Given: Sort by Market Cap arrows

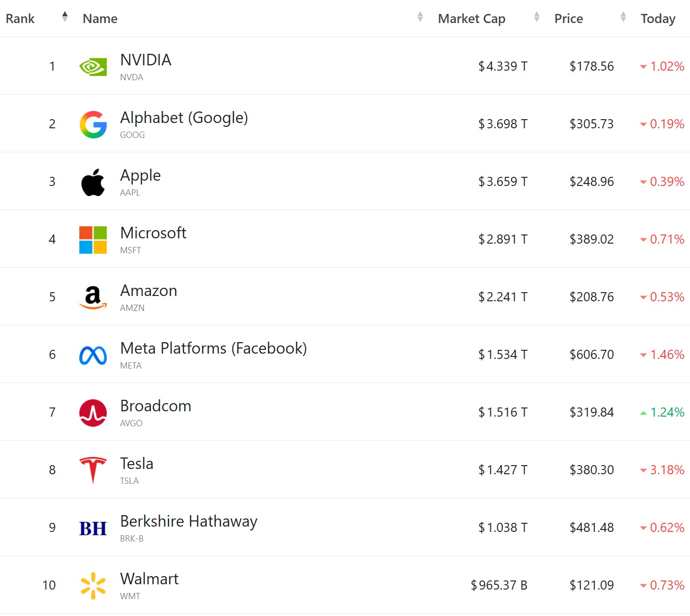Looking at the screenshot, I should [537, 17].
